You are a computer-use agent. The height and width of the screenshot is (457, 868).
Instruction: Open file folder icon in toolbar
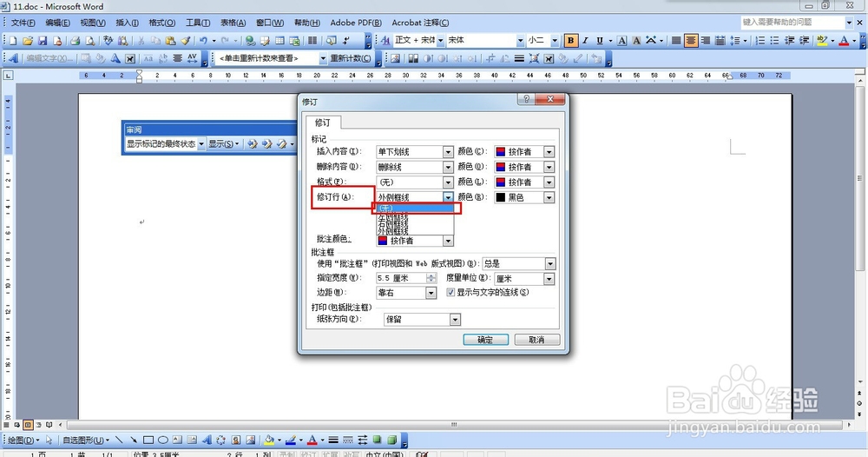click(27, 41)
